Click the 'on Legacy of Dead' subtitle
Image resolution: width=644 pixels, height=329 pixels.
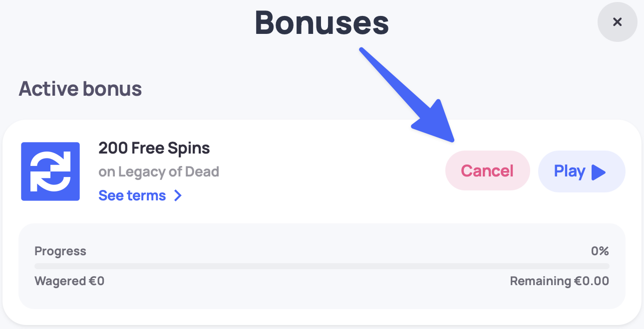click(x=159, y=172)
